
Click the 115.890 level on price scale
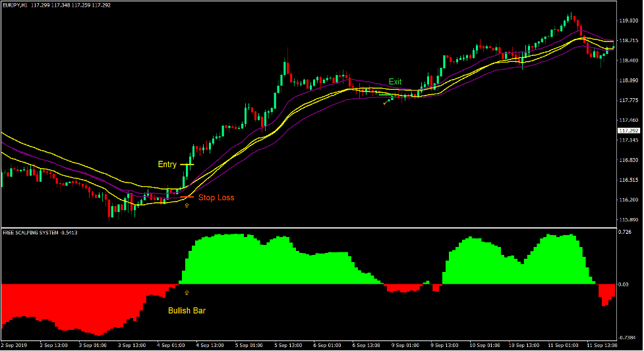click(628, 220)
